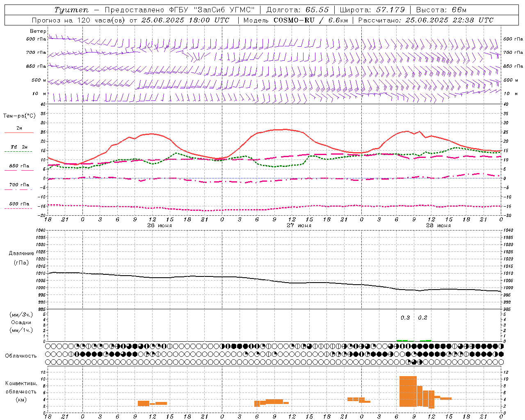Click the 'Ветер' wind panel label
This screenshot has width=525, height=420.
[x=38, y=31]
